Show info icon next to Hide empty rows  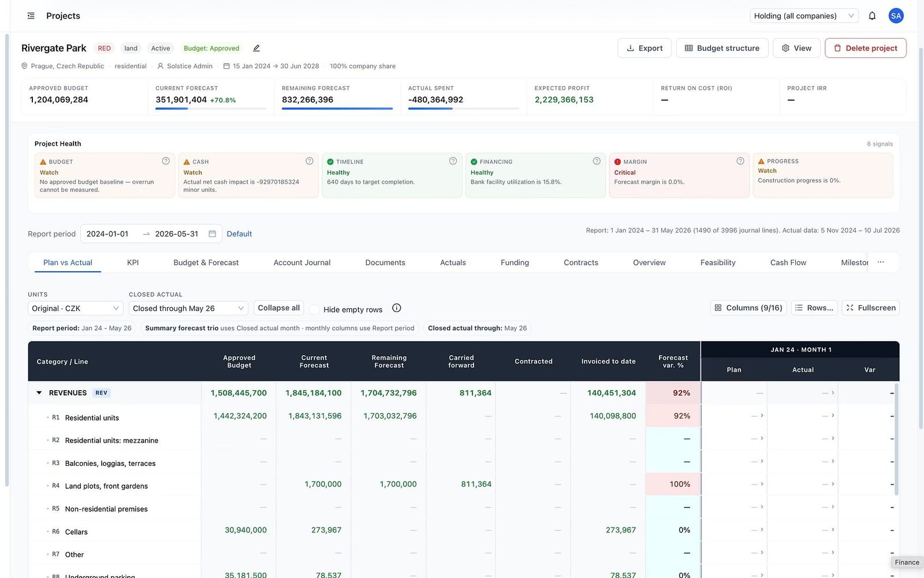(x=396, y=308)
